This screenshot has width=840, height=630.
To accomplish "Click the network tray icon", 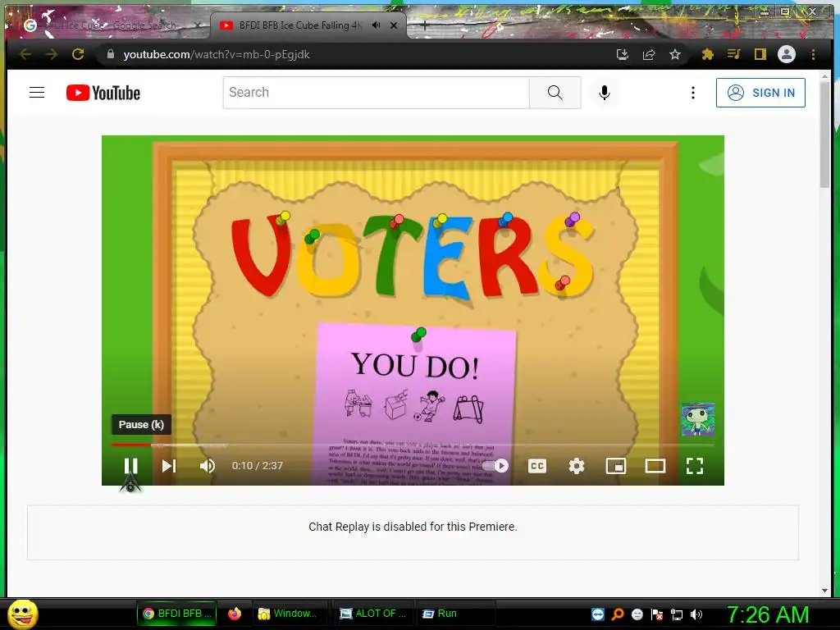I will [677, 614].
